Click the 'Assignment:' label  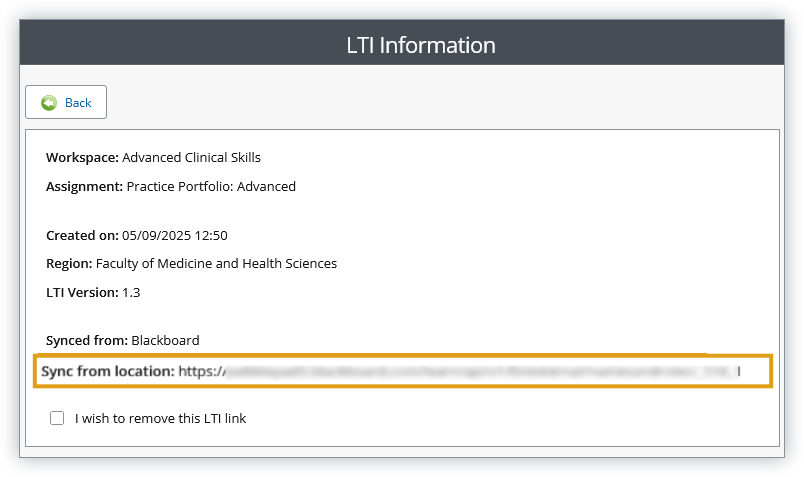click(x=85, y=186)
